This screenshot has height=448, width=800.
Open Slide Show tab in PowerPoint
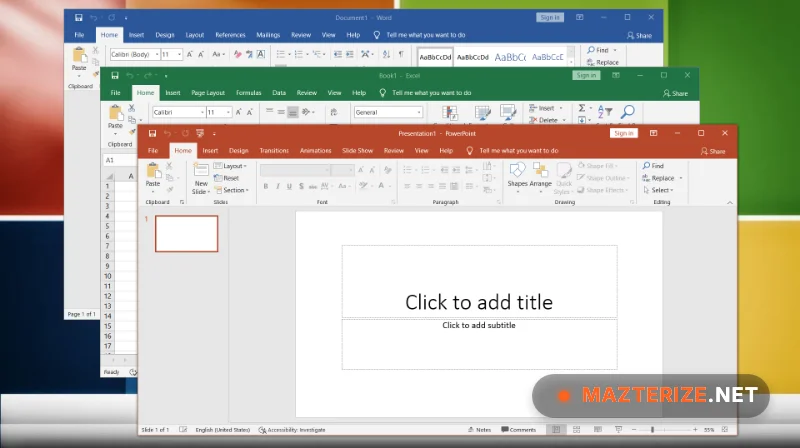[357, 151]
